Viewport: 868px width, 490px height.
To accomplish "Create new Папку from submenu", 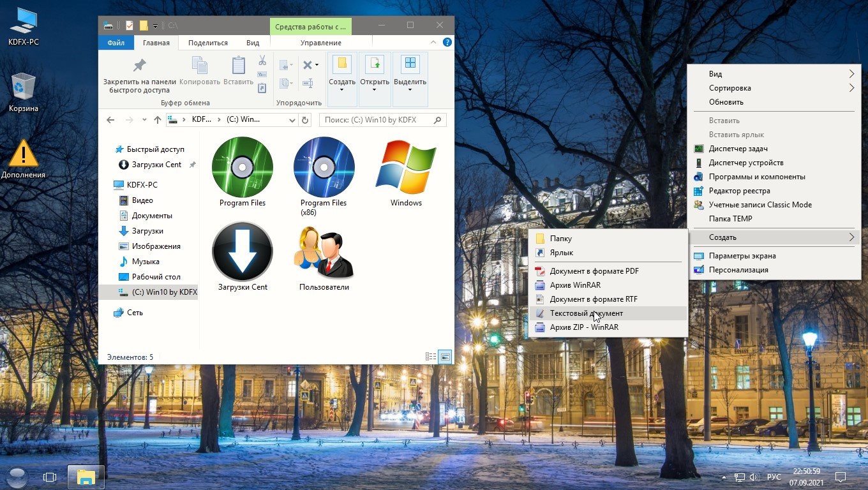I will coord(608,239).
